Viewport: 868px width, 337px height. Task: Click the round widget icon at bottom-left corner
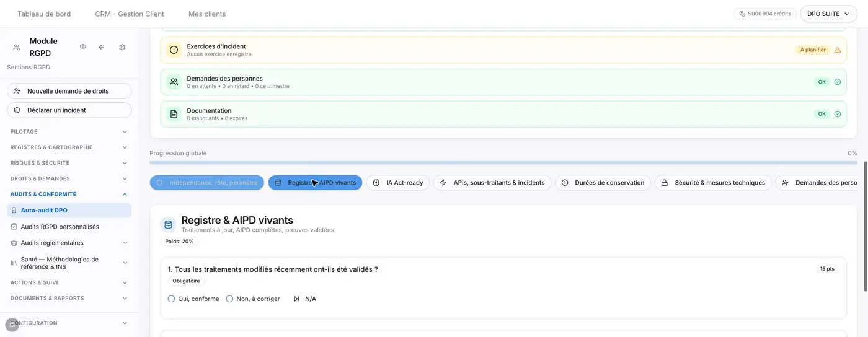(12, 325)
